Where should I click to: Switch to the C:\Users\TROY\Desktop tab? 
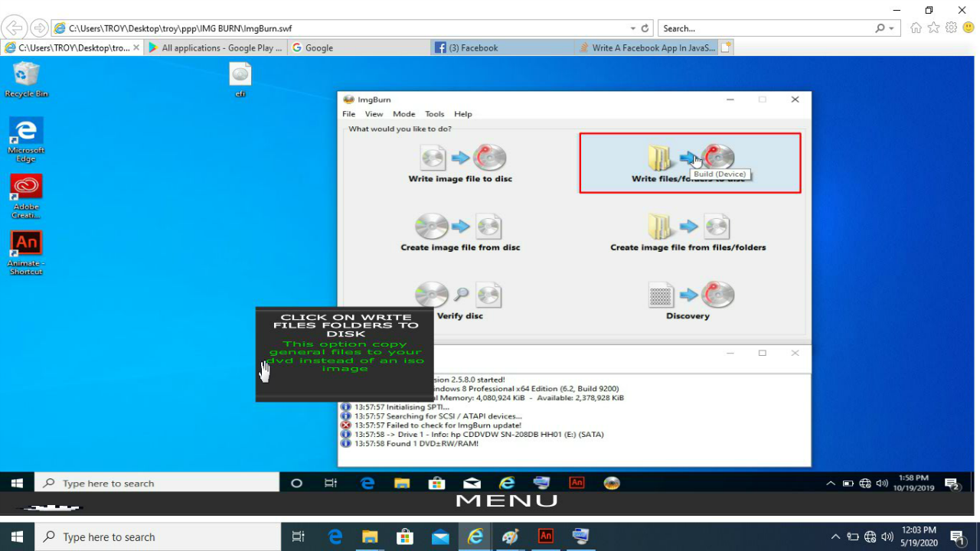click(72, 47)
